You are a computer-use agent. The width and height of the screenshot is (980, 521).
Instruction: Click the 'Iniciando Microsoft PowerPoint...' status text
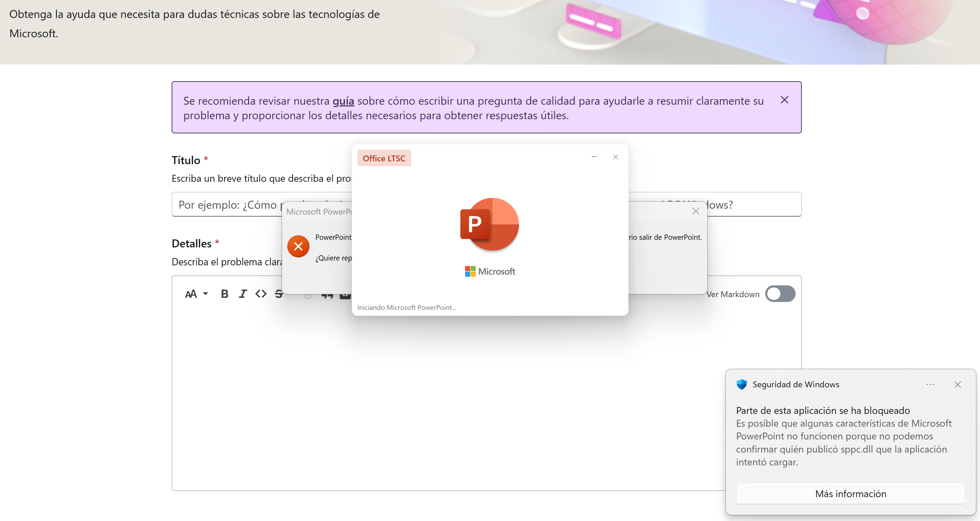point(406,307)
